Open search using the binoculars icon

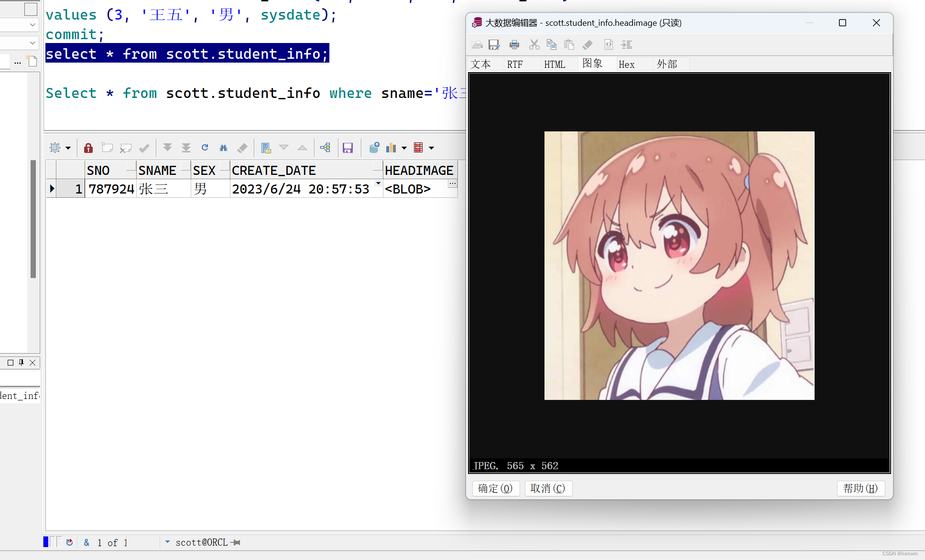[x=223, y=147]
